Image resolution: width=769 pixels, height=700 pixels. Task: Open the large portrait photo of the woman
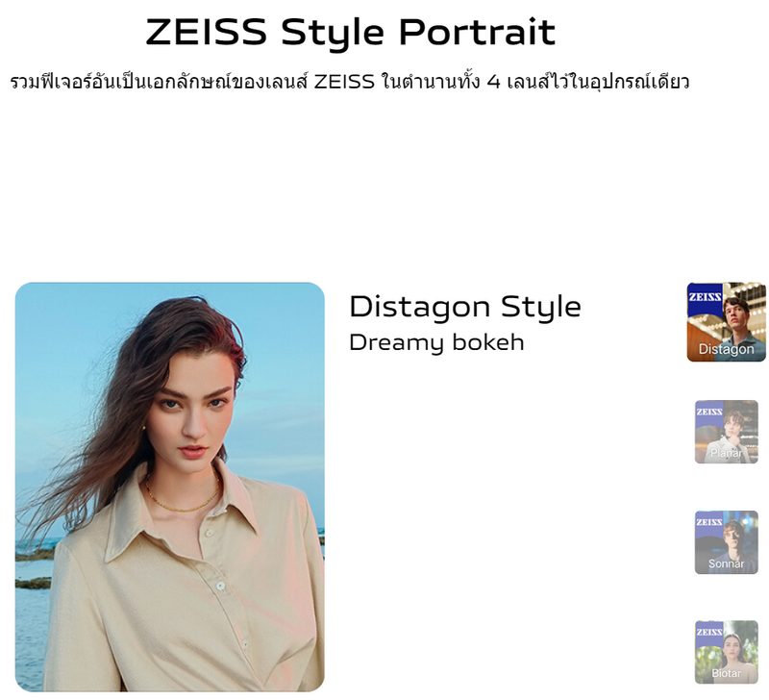170,487
